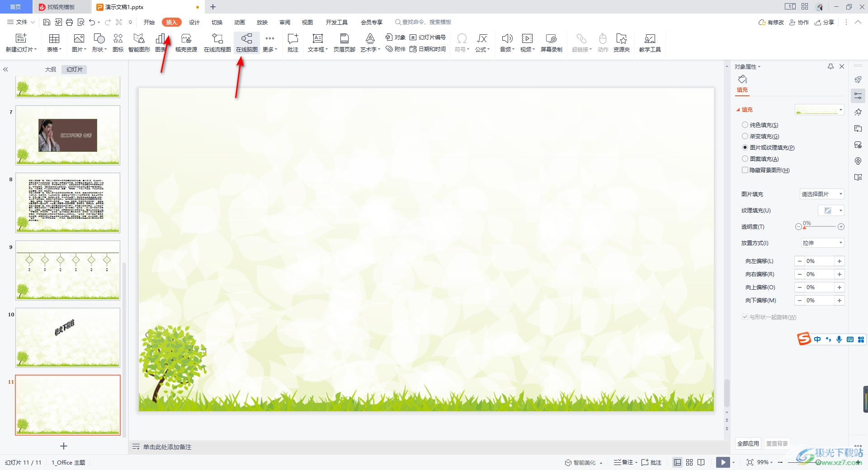Open the Table (表格) insert tool
Screen dimensions: 868x470
point(54,43)
